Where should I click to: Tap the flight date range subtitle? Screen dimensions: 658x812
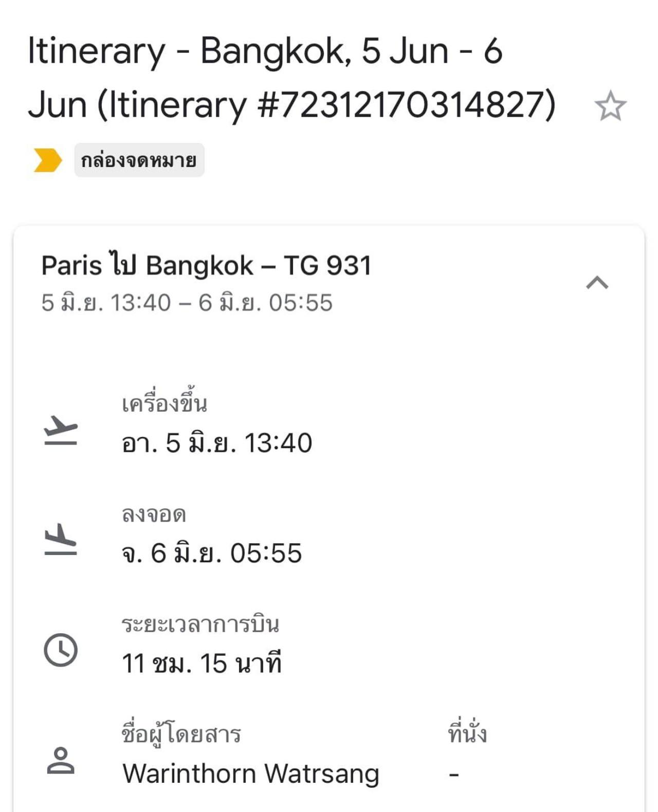click(187, 303)
